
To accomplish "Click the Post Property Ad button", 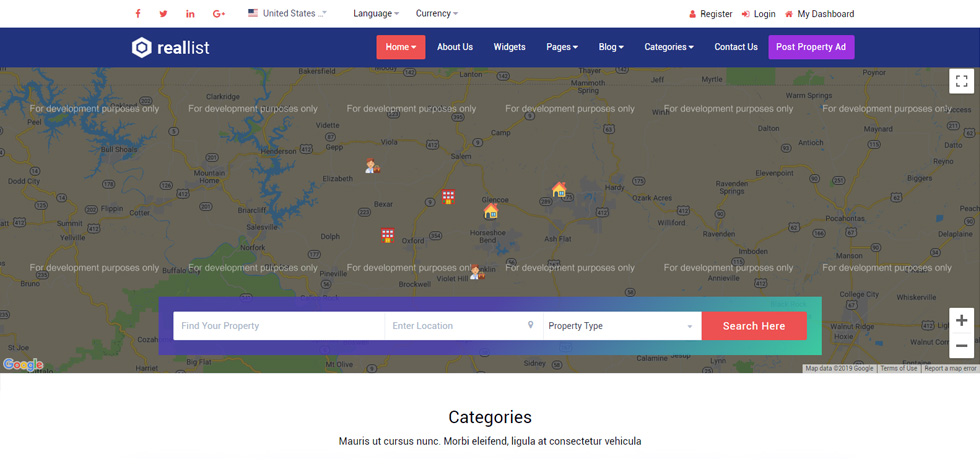I will [x=811, y=47].
